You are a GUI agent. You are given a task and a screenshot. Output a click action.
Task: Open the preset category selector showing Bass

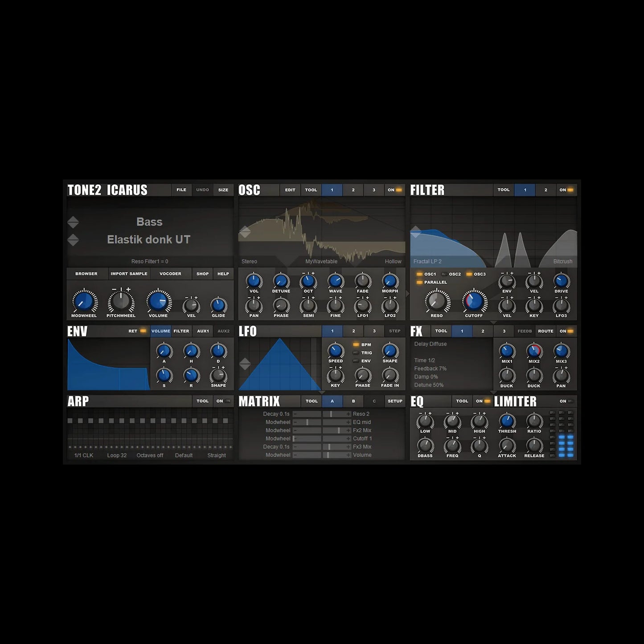click(149, 222)
